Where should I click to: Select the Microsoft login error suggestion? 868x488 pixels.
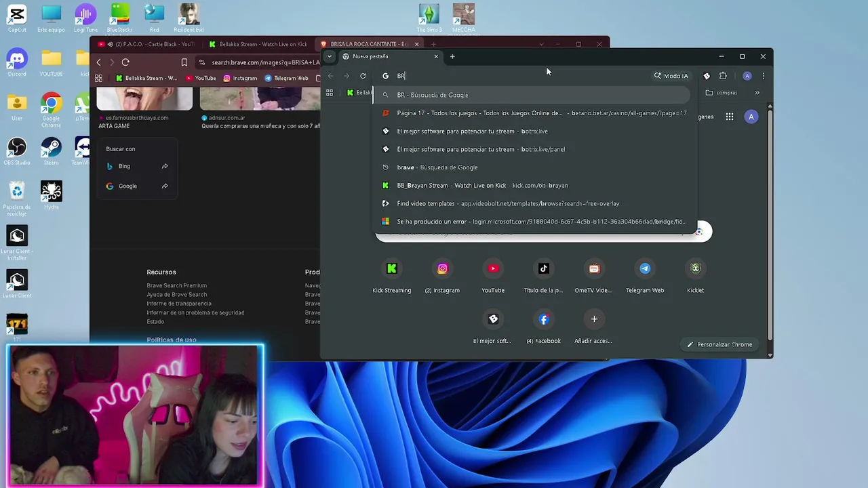click(535, 222)
